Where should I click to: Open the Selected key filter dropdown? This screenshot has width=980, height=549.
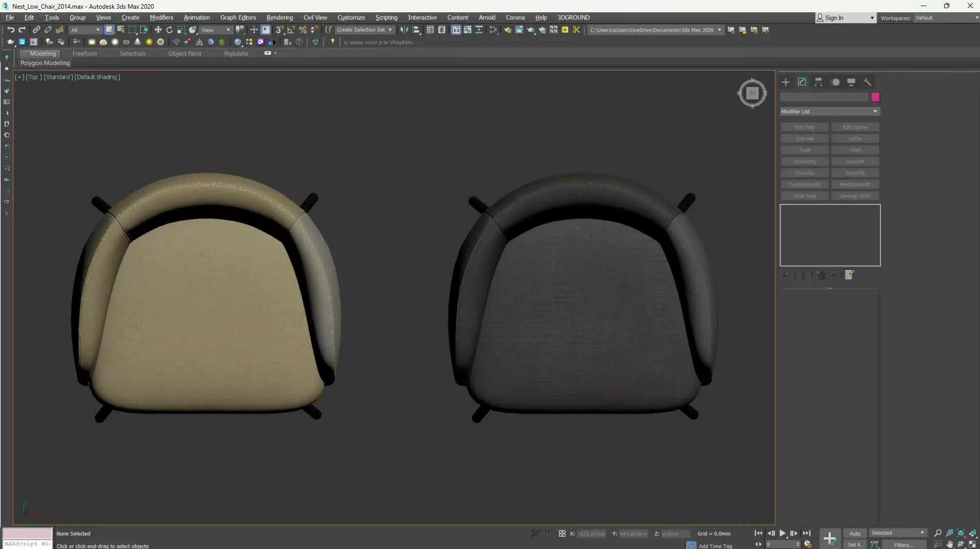pyautogui.click(x=898, y=533)
